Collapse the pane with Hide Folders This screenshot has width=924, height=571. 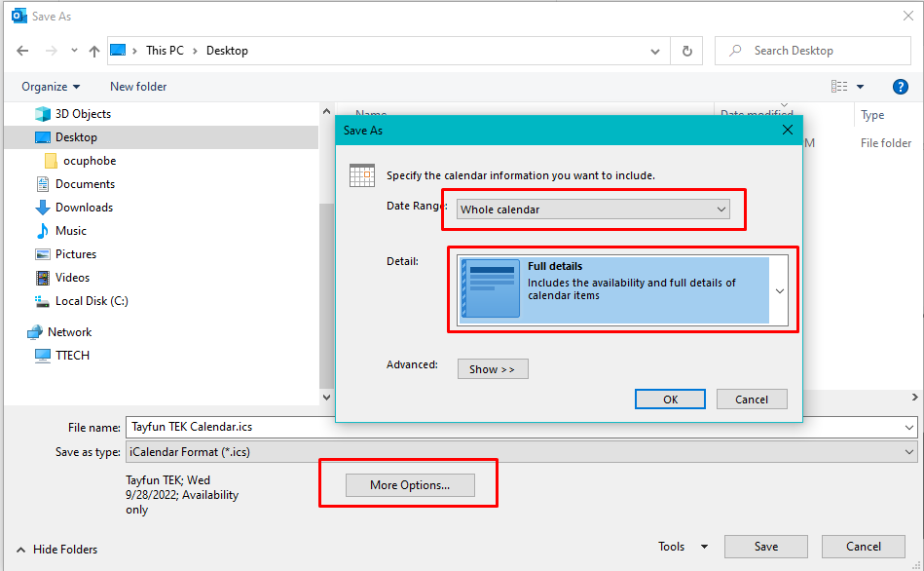click(x=56, y=549)
